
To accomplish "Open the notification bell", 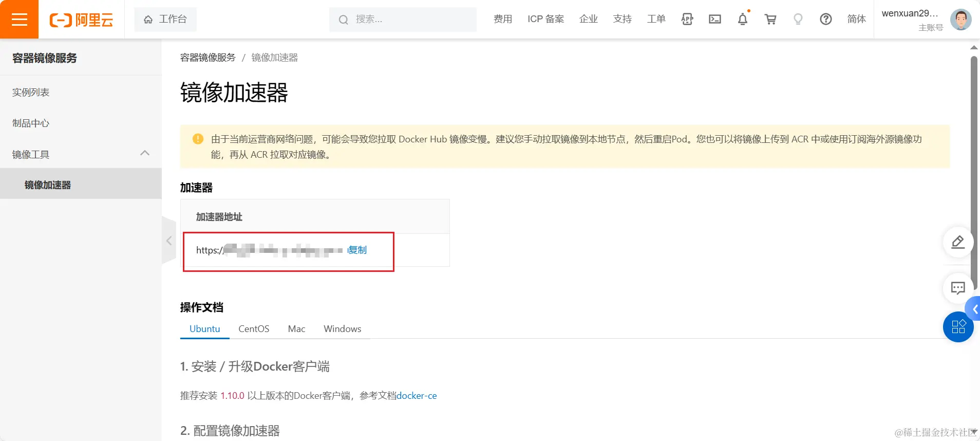I will click(x=743, y=19).
